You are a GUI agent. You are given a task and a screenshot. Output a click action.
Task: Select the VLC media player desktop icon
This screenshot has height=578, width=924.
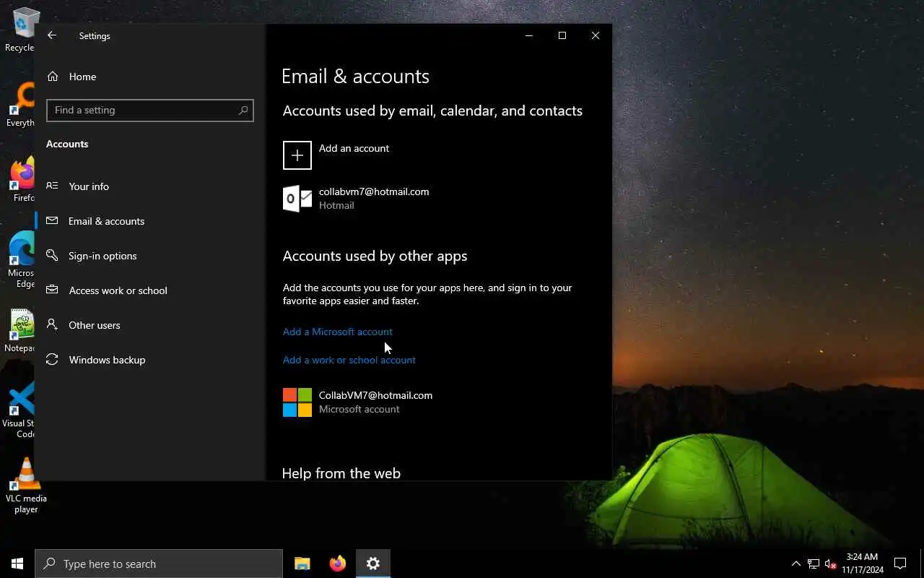26,486
